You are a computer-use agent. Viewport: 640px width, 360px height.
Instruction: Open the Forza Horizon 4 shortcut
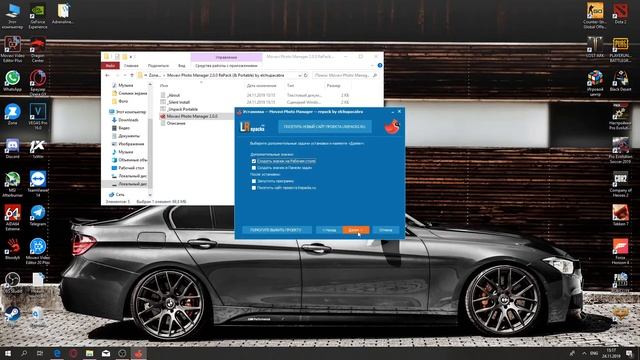tap(620, 251)
